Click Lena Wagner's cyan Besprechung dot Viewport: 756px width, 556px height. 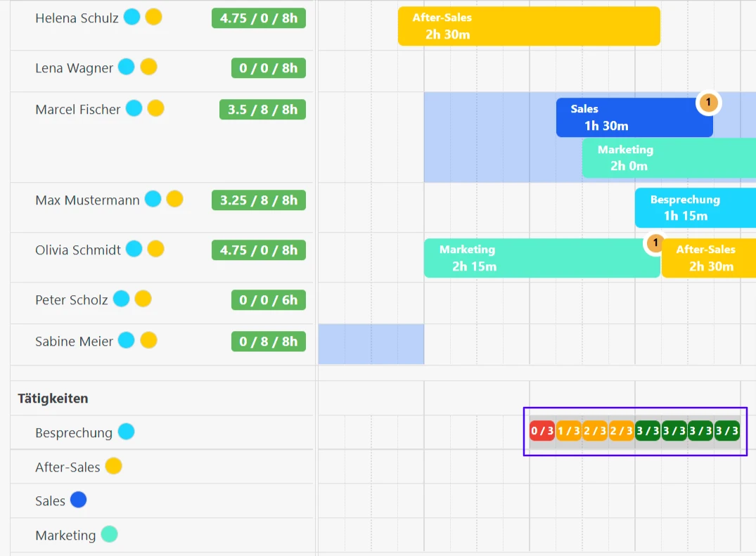[126, 67]
